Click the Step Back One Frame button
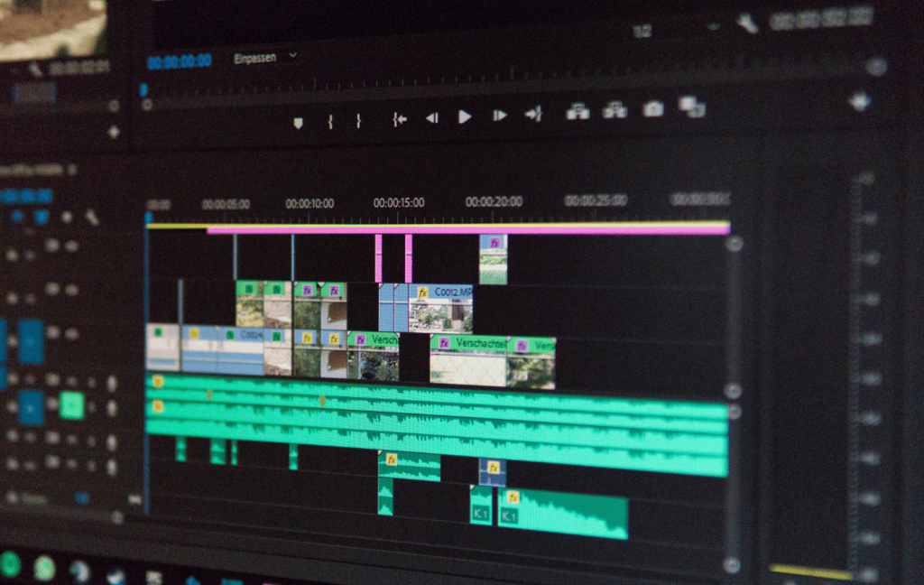 point(431,117)
